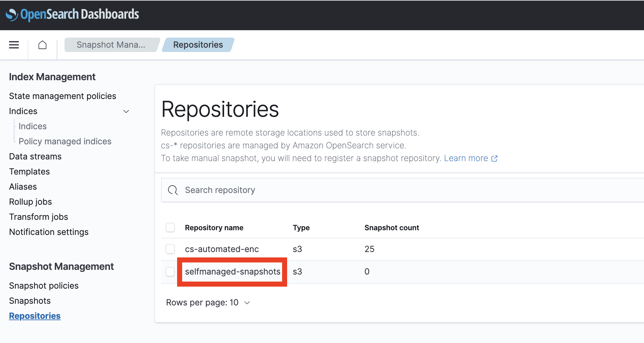Viewport: 644px width, 343px height.
Task: Check the cs-automated-enc repository row
Action: coord(170,249)
